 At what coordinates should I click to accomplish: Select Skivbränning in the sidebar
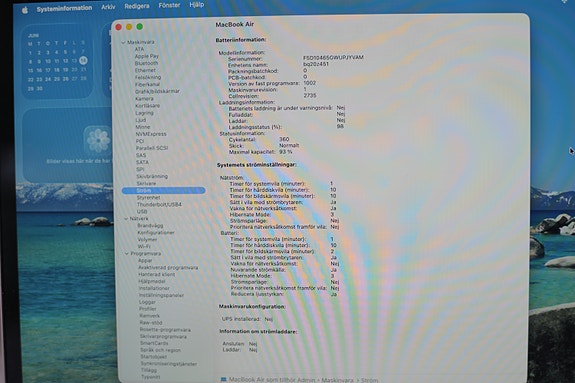[x=152, y=176]
